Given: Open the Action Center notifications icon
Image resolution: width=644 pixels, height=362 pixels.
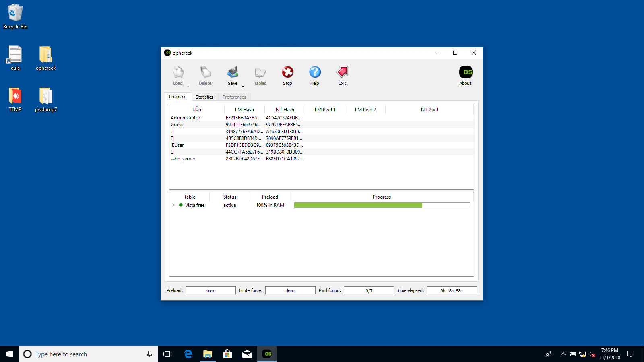Looking at the screenshot, I should [x=631, y=354].
